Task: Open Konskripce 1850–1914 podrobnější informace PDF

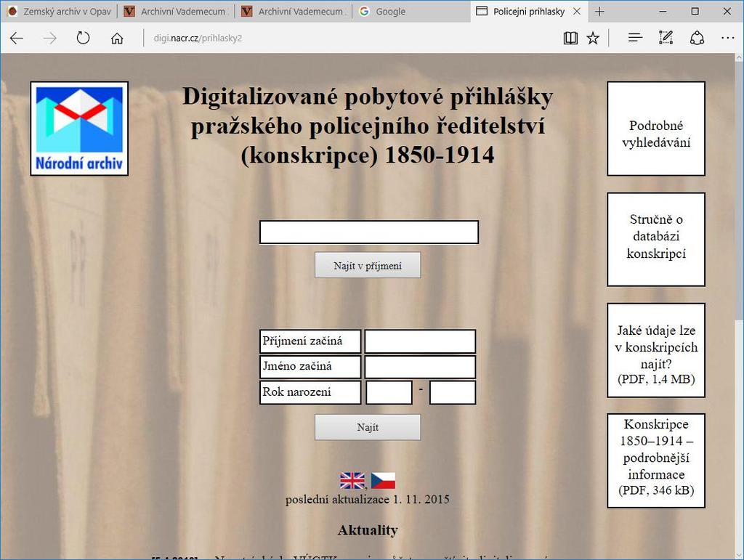Action: point(656,461)
